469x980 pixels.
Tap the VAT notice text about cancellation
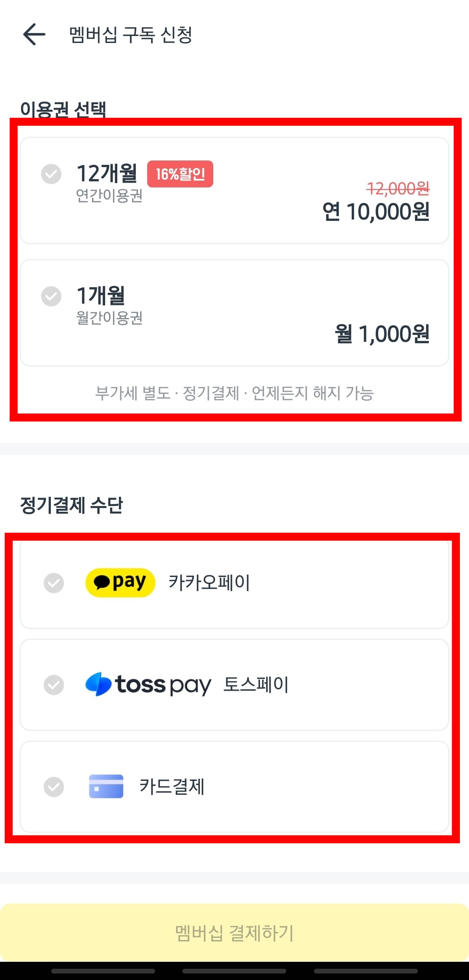234,393
